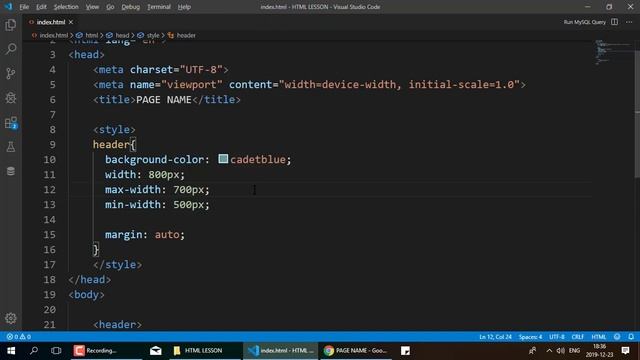
Task: Click Ln 12, Col 24 status entry
Action: [x=495, y=337]
